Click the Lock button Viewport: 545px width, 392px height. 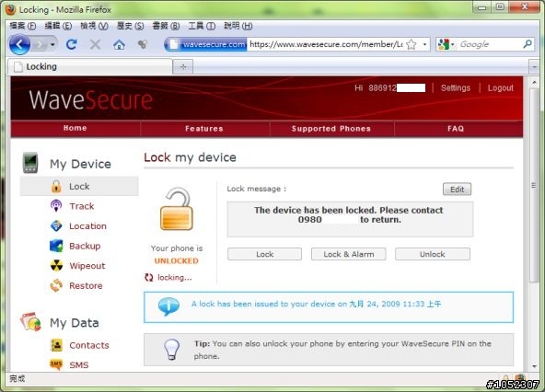coord(264,254)
